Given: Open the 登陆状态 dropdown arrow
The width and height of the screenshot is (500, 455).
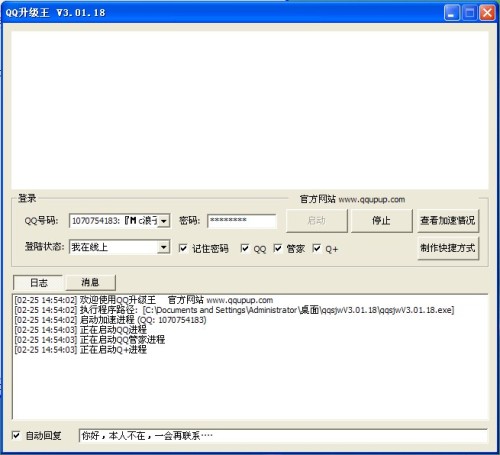Looking at the screenshot, I should [x=163, y=247].
